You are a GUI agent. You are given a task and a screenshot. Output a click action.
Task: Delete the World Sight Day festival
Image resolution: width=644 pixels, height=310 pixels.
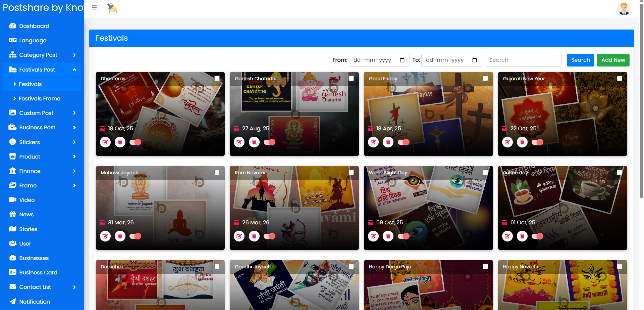388,236
